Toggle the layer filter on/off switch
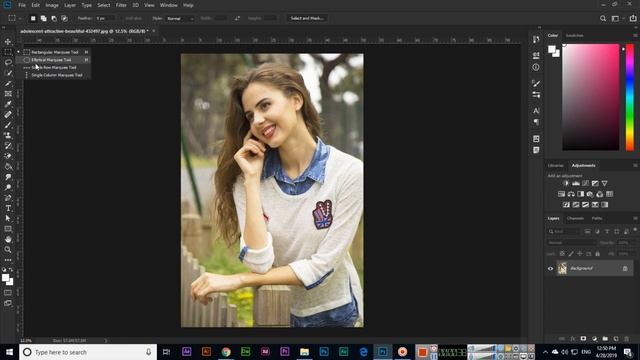The image size is (640, 360). tap(635, 229)
